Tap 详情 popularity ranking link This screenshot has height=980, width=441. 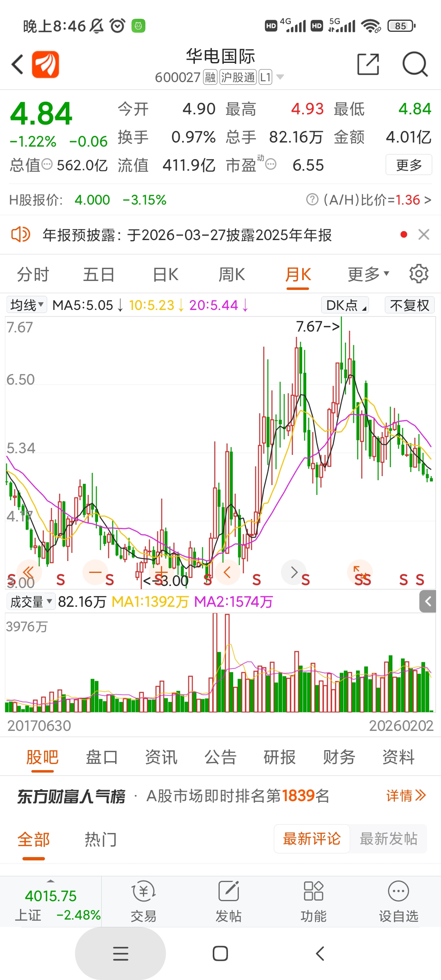(406, 795)
